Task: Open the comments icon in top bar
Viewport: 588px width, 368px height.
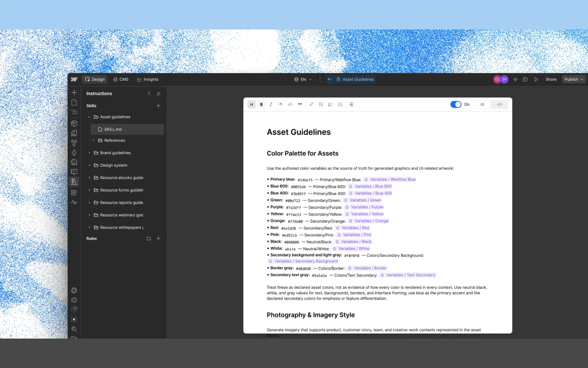Action: [525, 79]
